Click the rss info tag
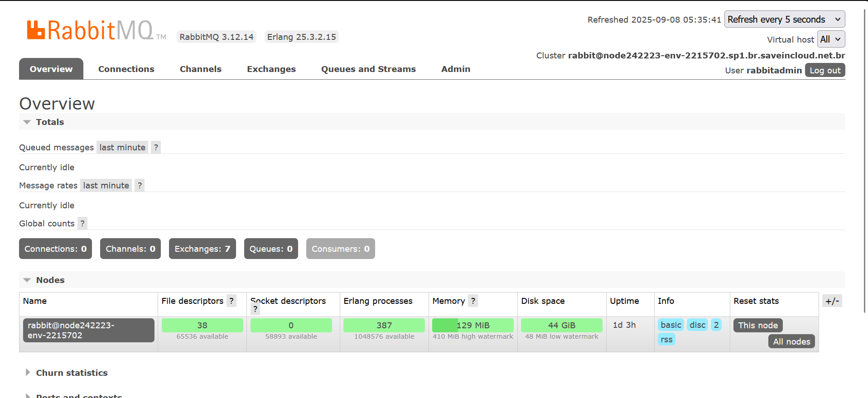Screen dimensions: 868x398 point(666,339)
